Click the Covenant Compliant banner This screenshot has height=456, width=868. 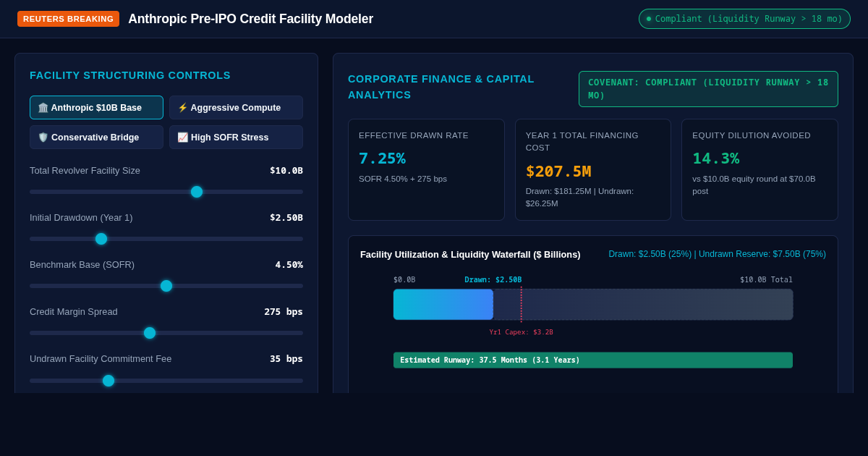(x=708, y=89)
